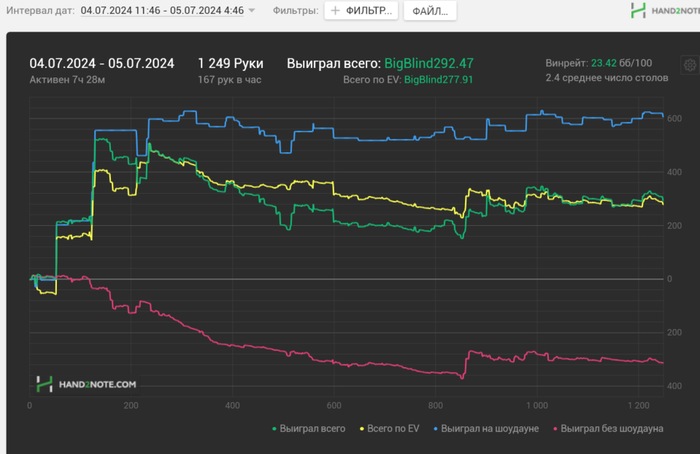Open the chart settings gear icon
The width and height of the screenshot is (700, 454).
(x=690, y=65)
